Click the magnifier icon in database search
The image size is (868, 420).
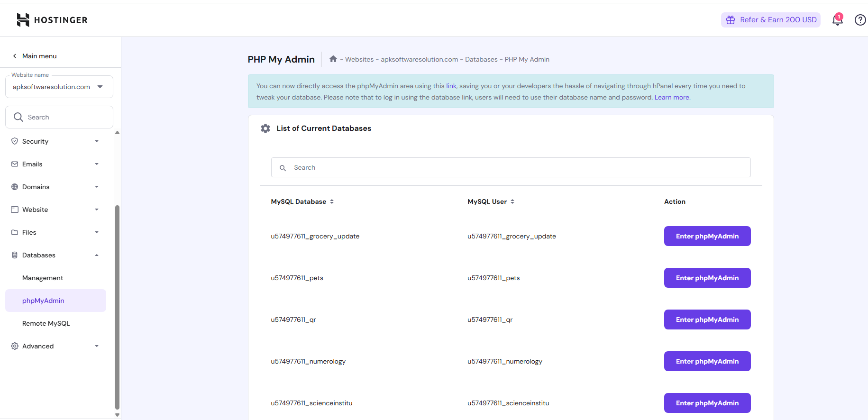point(283,168)
